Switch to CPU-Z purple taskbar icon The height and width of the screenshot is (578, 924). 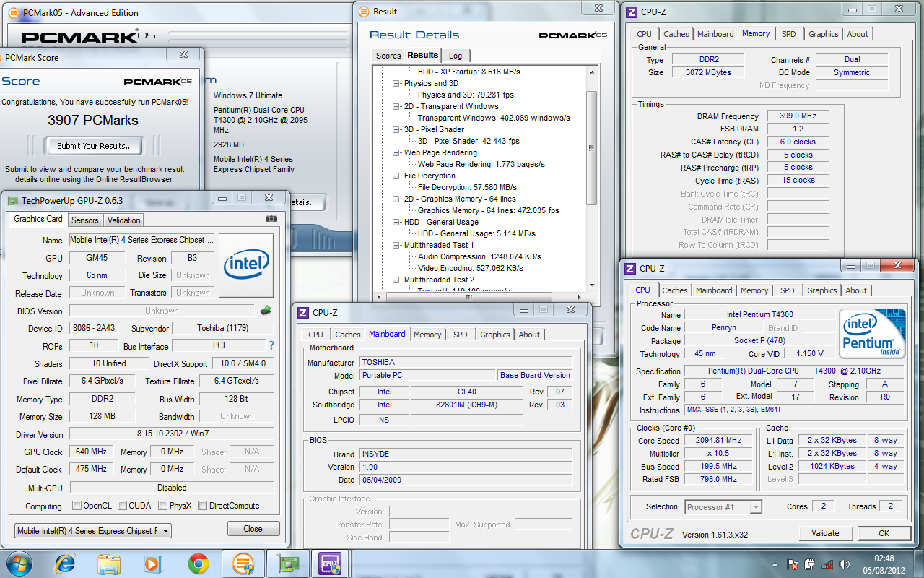[x=331, y=564]
